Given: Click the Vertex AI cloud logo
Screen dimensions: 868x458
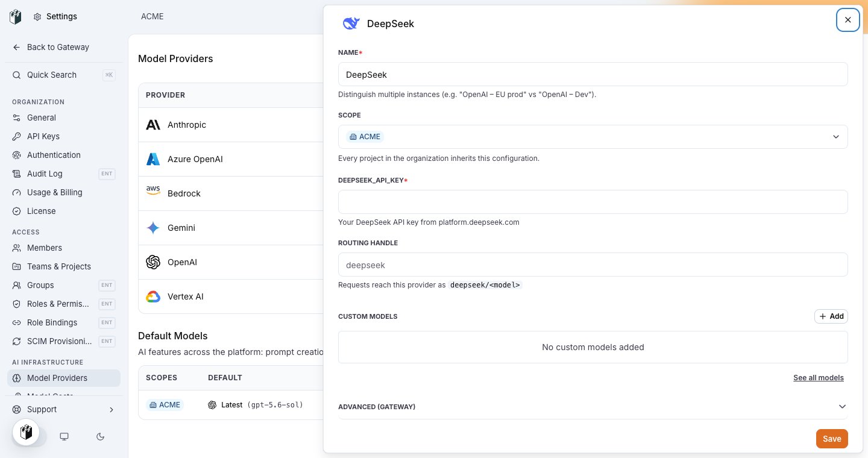Looking at the screenshot, I should click(x=153, y=296).
